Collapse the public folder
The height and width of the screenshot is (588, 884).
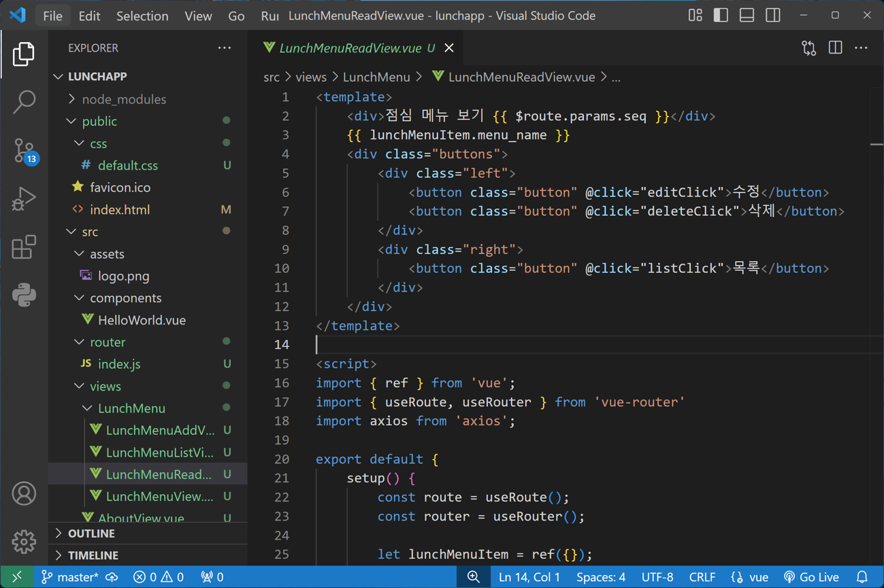148,121
